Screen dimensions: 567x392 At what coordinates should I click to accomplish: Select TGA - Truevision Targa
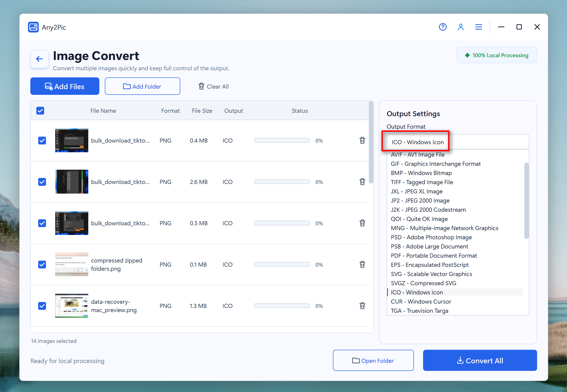tap(455, 311)
